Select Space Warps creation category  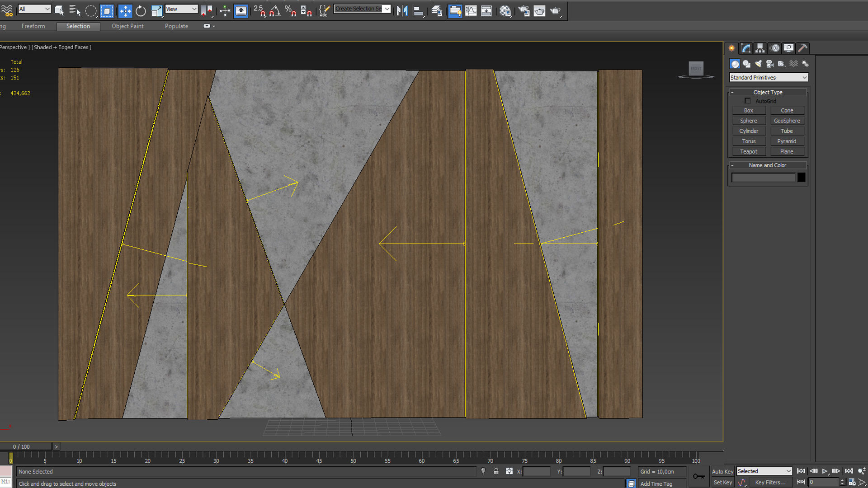click(793, 64)
